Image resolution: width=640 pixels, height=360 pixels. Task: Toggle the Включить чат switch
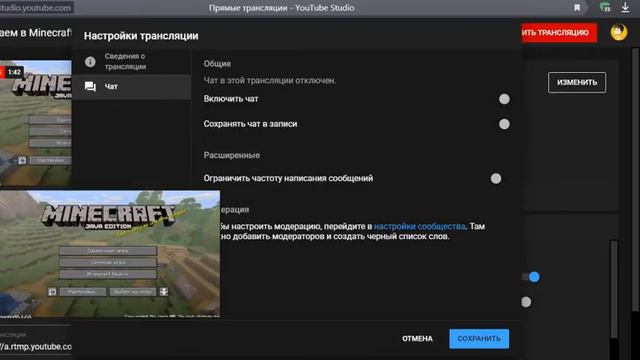tap(504, 99)
